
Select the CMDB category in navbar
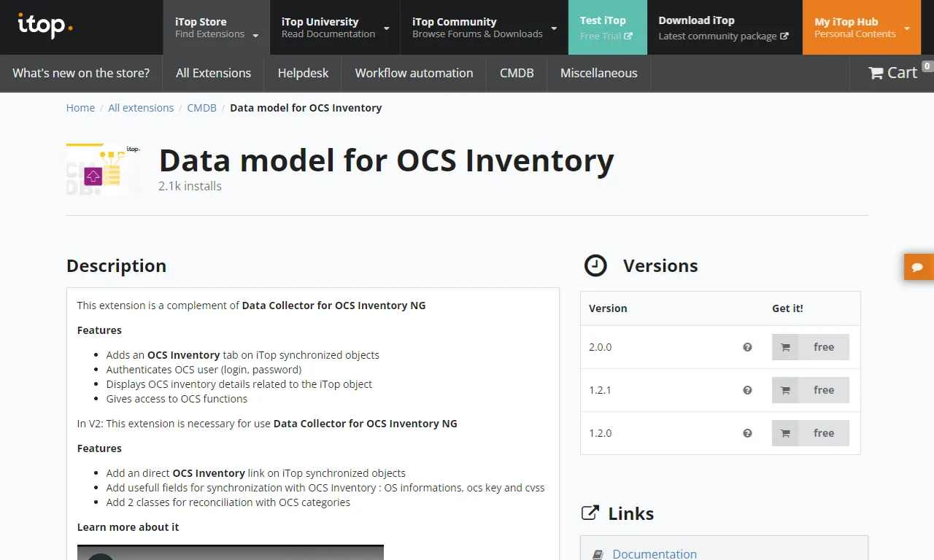(x=517, y=73)
